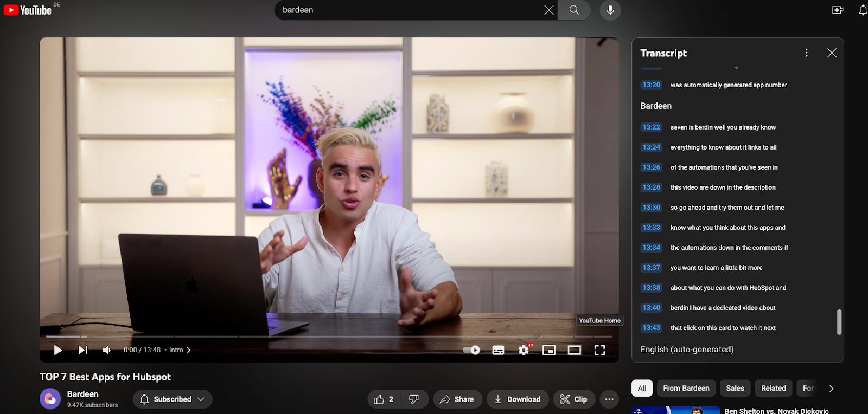
Task: Expand the Intro chapter chevron
Action: coord(188,350)
